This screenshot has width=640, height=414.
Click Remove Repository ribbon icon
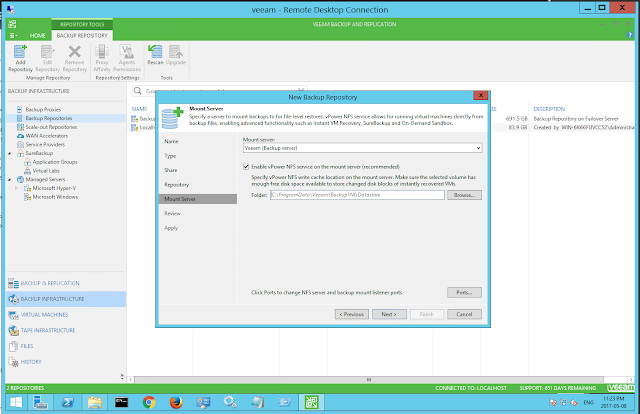[x=75, y=58]
